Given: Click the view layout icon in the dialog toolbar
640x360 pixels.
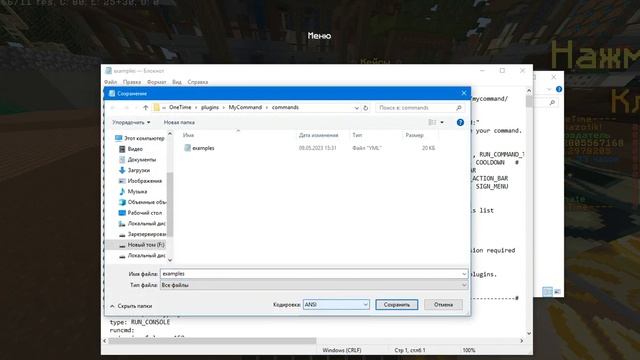Looking at the screenshot, I should [x=432, y=122].
